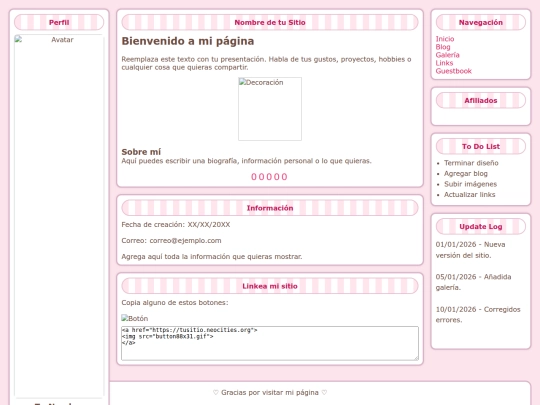The image size is (540, 405).
Task: Click the Bienvenido a mi página heading
Action: (188, 41)
